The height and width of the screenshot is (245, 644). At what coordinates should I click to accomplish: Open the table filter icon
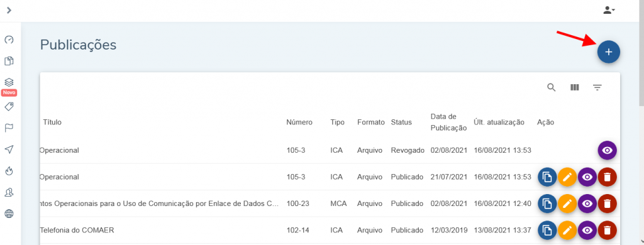pyautogui.click(x=597, y=87)
